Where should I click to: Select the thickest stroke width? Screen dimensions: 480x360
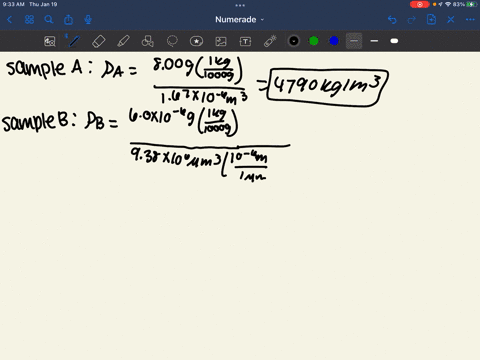[x=394, y=41]
